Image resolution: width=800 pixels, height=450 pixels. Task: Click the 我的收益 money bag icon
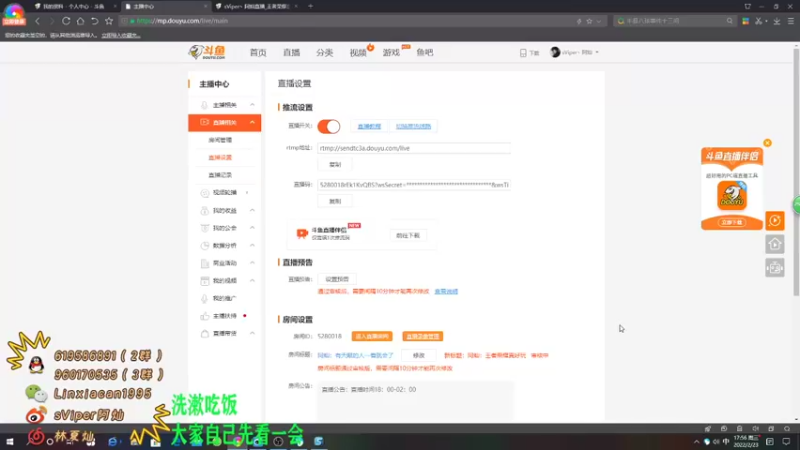[x=204, y=211]
